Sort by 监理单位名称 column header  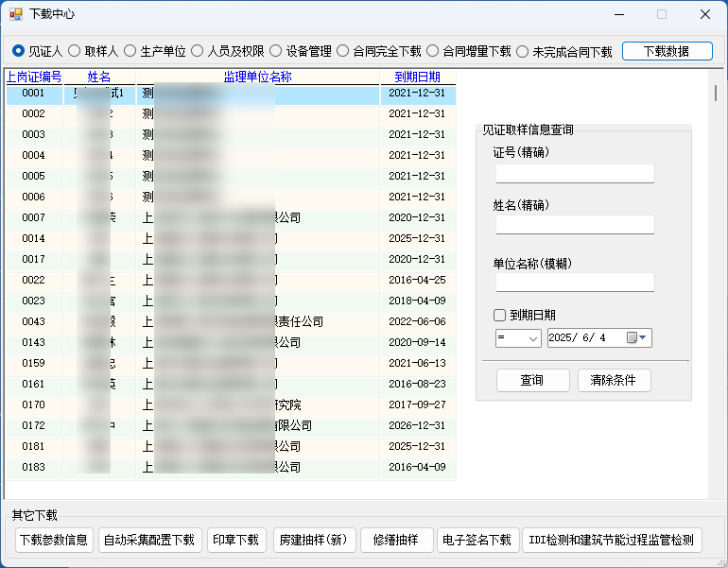point(257,77)
